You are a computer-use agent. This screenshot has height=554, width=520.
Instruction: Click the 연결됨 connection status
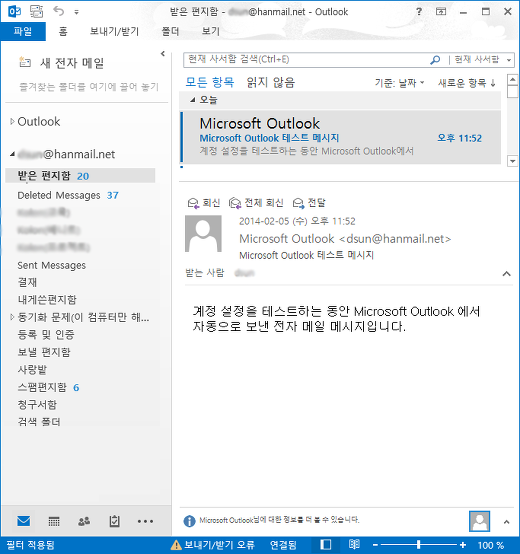tap(283, 545)
